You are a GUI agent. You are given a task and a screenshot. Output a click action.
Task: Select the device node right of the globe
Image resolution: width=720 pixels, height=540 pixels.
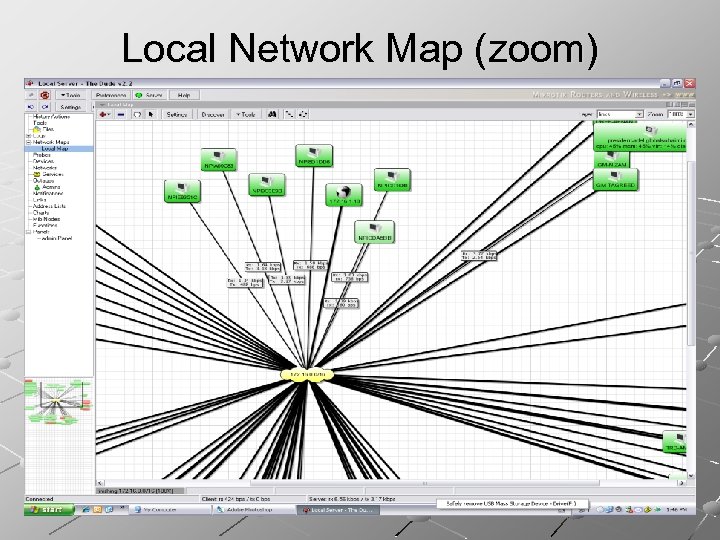point(392,180)
